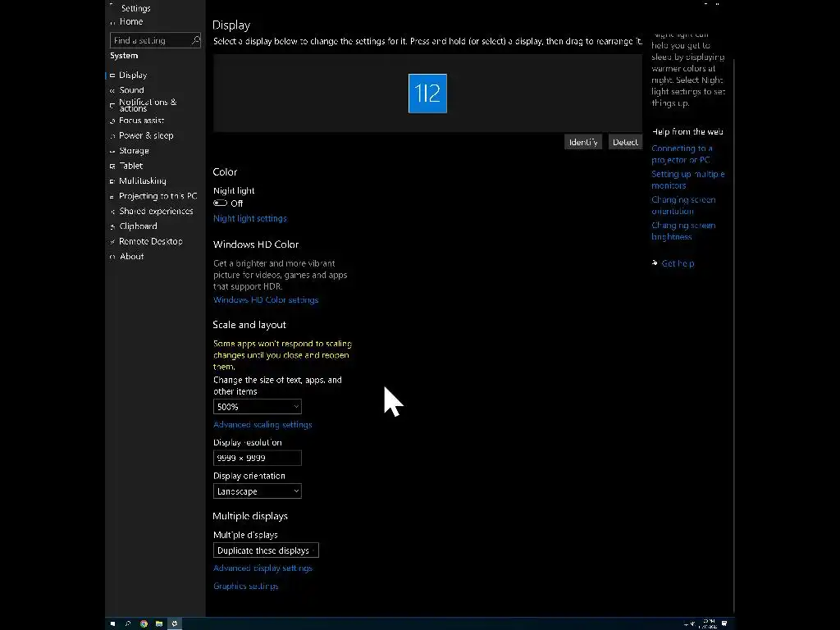Select the 1|2 display thumbnail

point(427,94)
